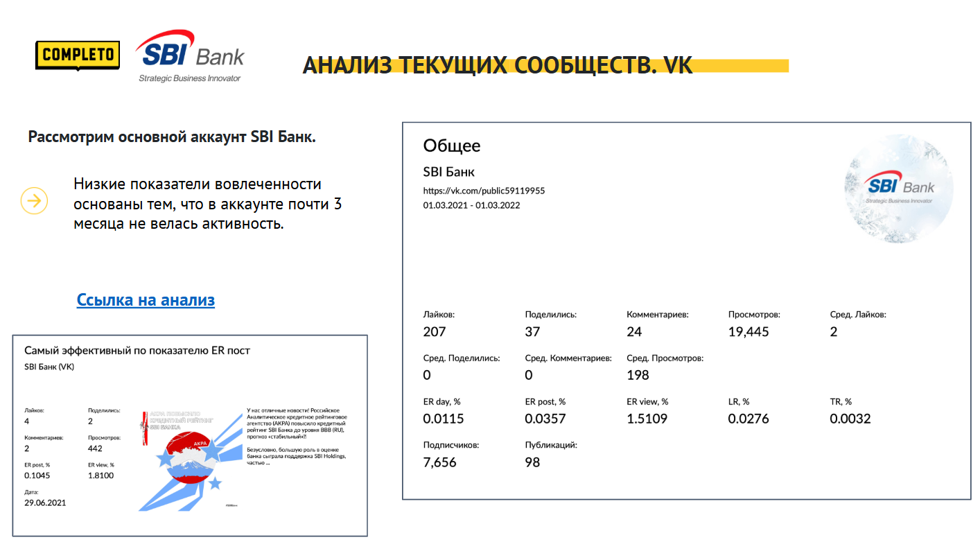Image resolution: width=980 pixels, height=551 pixels.
Task: Click the slide title "АНАЛИЗ ТЕКУЩИХ СООБЩЕСТВ. VK"
Action: (498, 65)
